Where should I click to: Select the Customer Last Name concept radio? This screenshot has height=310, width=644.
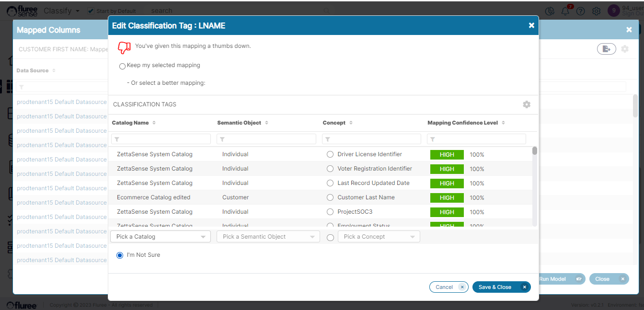[330, 197]
